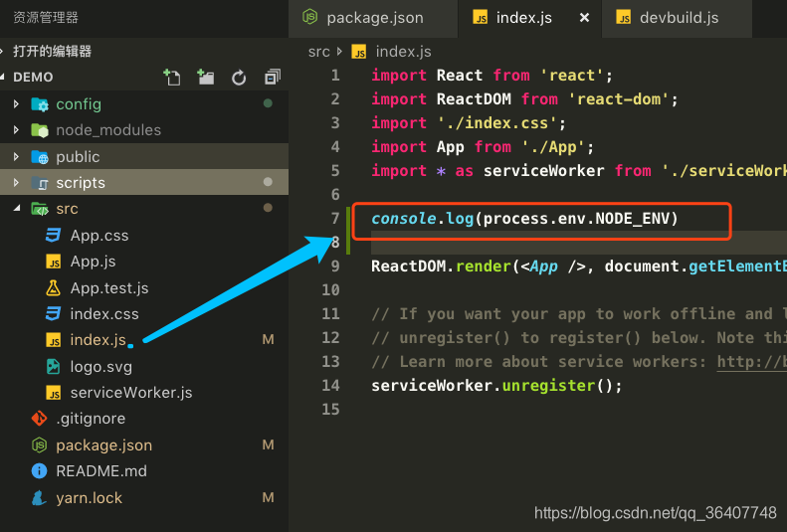787x532 pixels.
Task: Switch to the devbuild.js tab
Action: pyautogui.click(x=677, y=18)
